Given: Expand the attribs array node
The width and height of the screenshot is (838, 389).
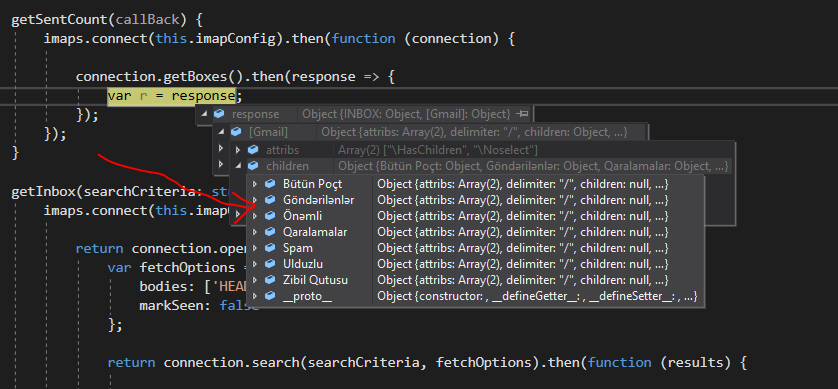Looking at the screenshot, I should point(238,150).
